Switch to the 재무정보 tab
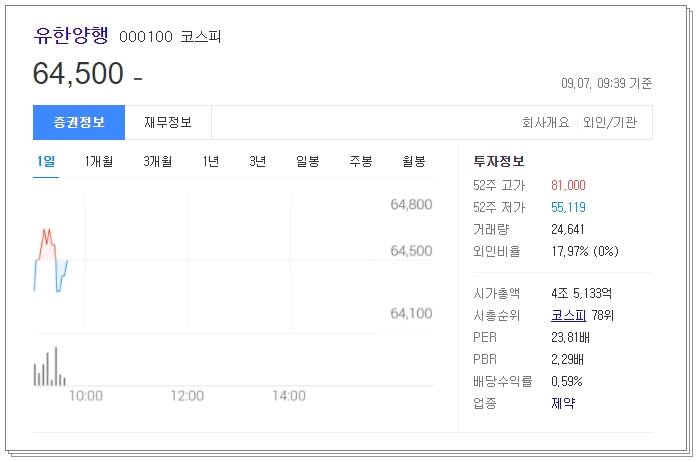This screenshot has width=698, height=462. coord(168,122)
